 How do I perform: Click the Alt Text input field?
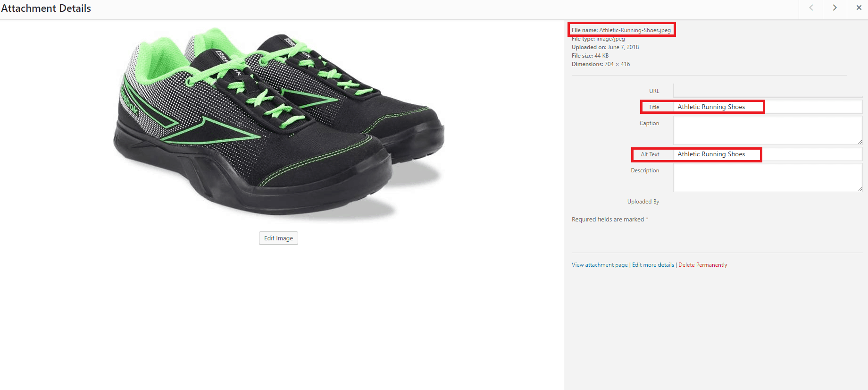click(x=768, y=154)
